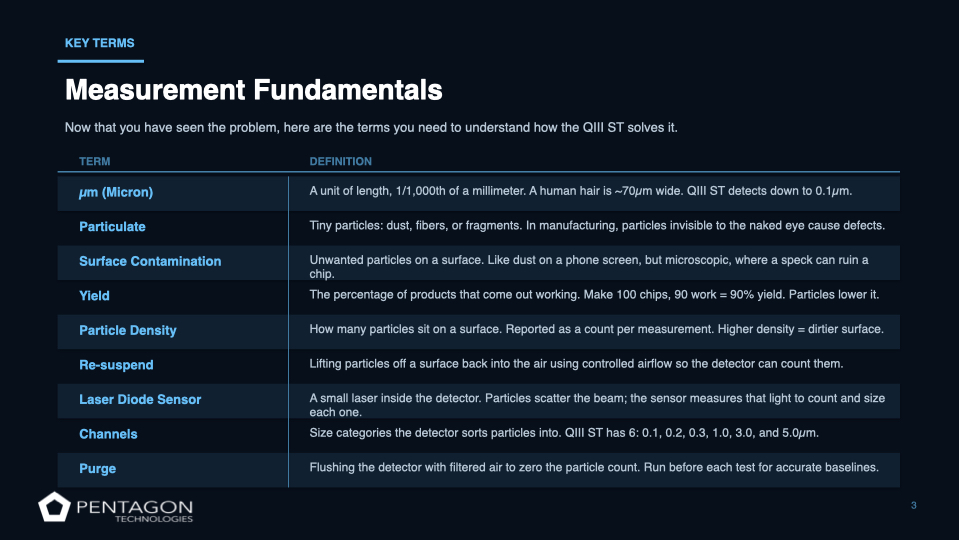Image resolution: width=959 pixels, height=540 pixels.
Task: Select the μm (Micron) term
Action: click(x=116, y=192)
